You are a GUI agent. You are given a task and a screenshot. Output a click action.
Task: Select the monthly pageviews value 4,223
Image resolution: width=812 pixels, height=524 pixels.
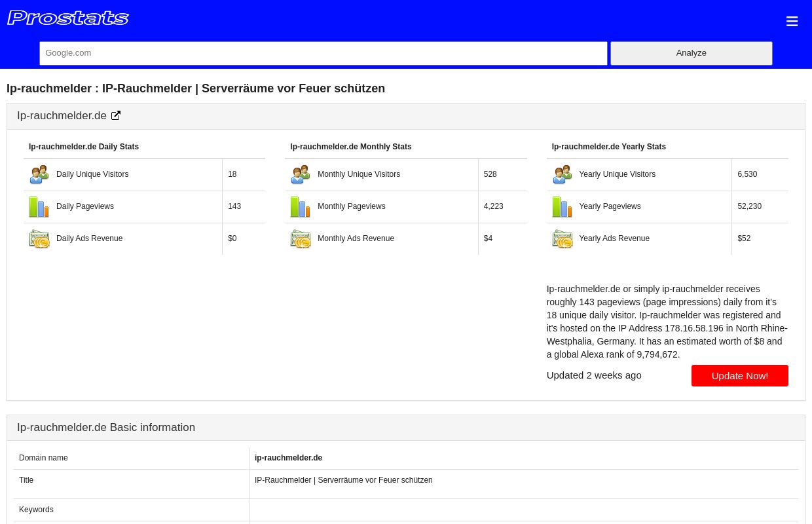493,206
